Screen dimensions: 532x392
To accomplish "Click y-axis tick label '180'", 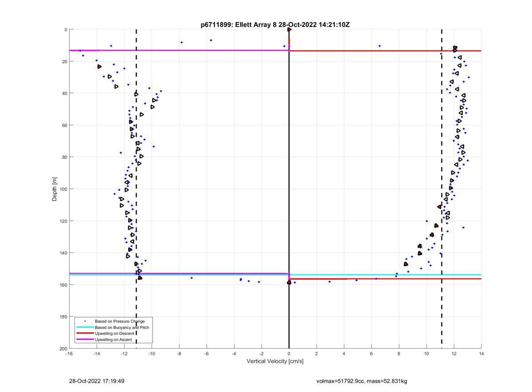I will 63,317.
